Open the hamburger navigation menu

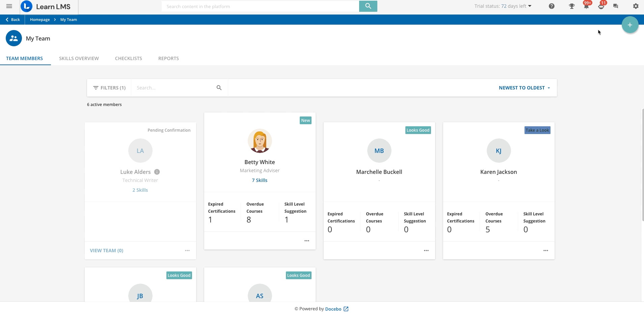[x=9, y=6]
